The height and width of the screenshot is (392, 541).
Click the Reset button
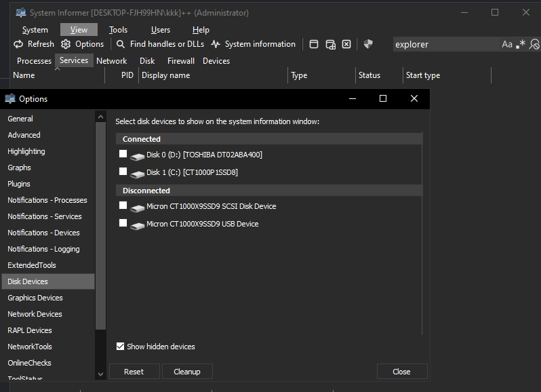click(134, 372)
